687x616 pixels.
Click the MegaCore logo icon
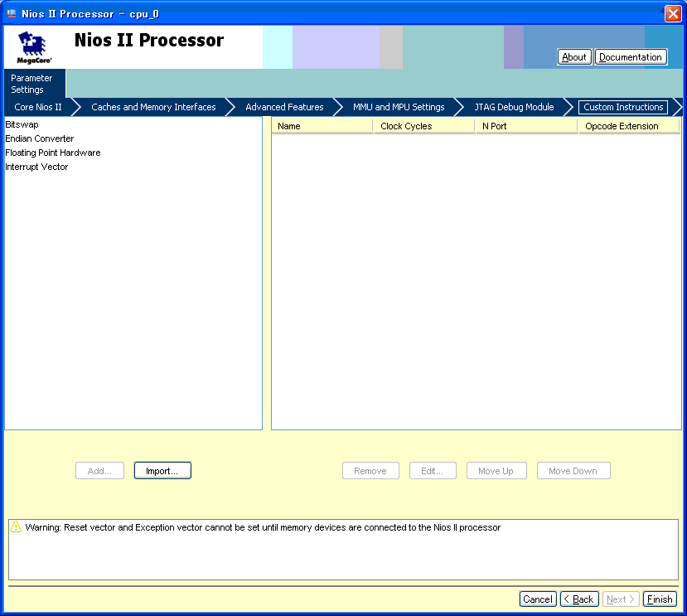(x=34, y=47)
